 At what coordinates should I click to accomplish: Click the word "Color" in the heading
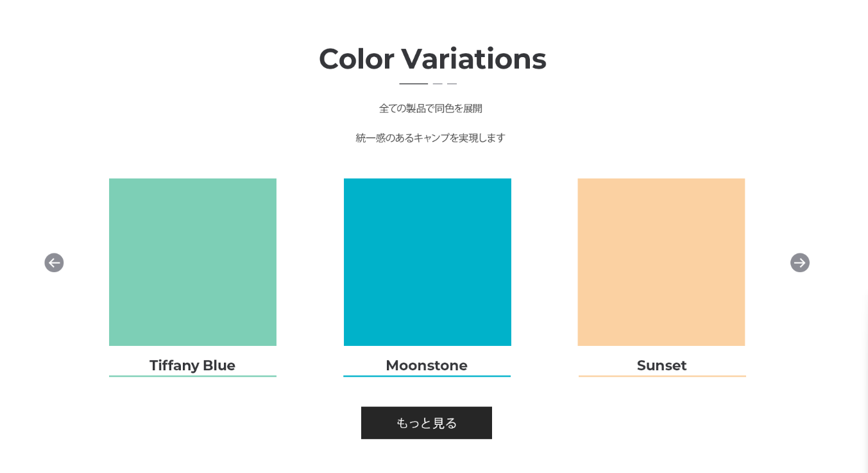point(356,59)
